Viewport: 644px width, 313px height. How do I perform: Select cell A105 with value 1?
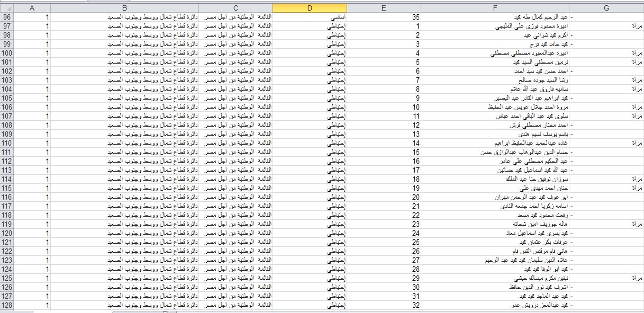tap(32, 98)
